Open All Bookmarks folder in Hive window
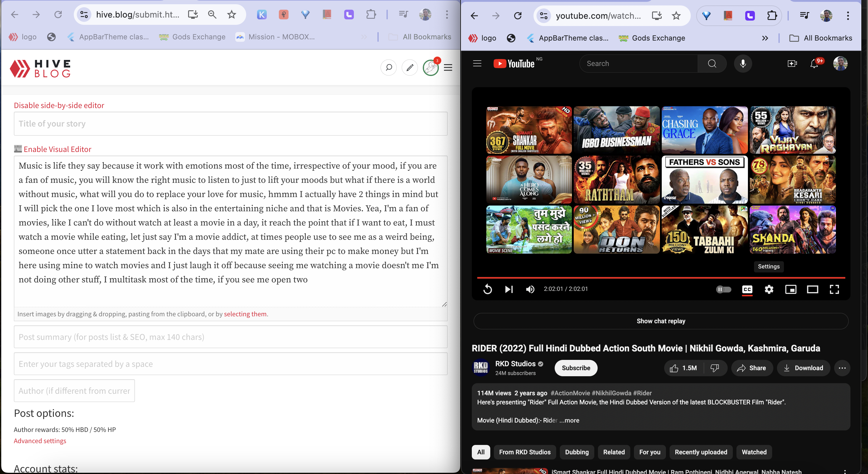The image size is (868, 474). click(420, 37)
